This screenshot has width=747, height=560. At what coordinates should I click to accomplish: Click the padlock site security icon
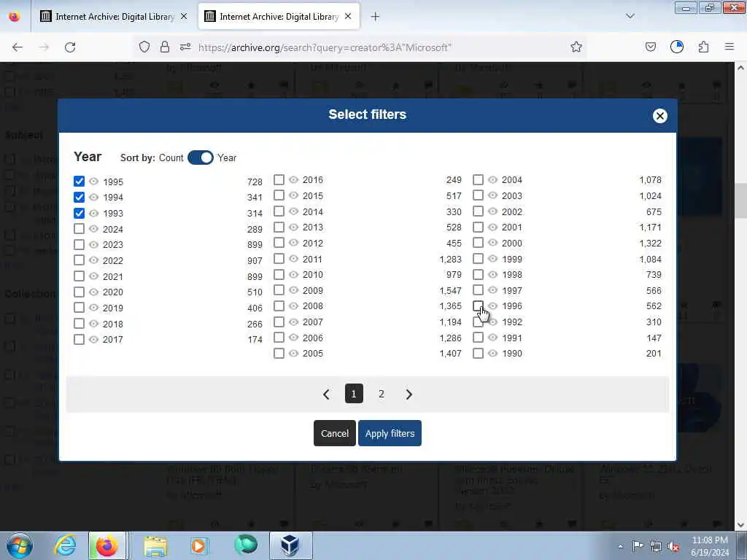[x=165, y=47]
